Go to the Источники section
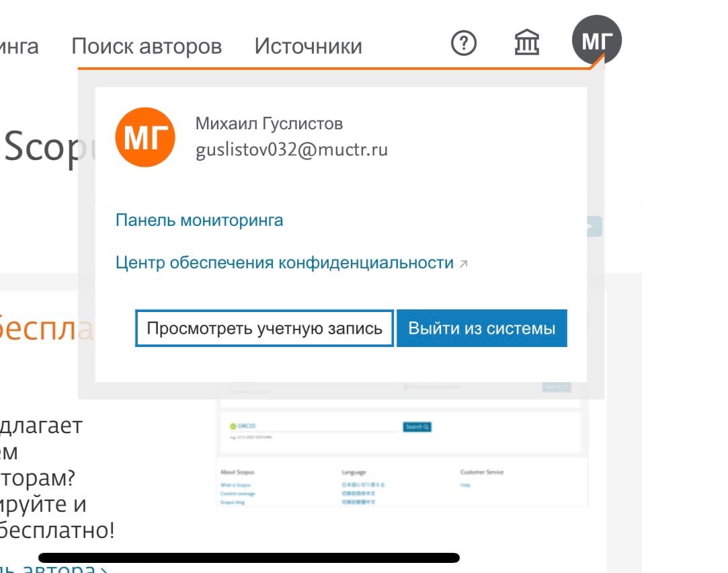 point(308,46)
